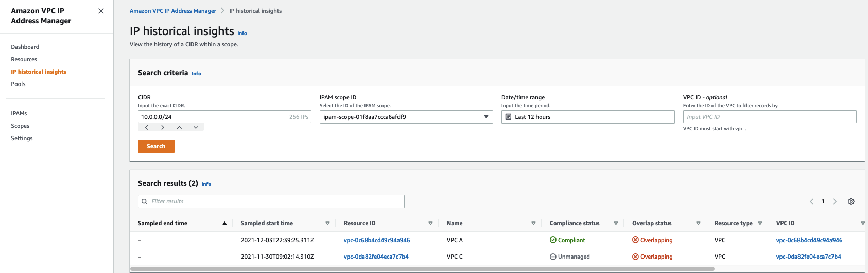Click the VPC ID column header
Image resolution: width=868 pixels, height=273 pixels.
pos(786,223)
